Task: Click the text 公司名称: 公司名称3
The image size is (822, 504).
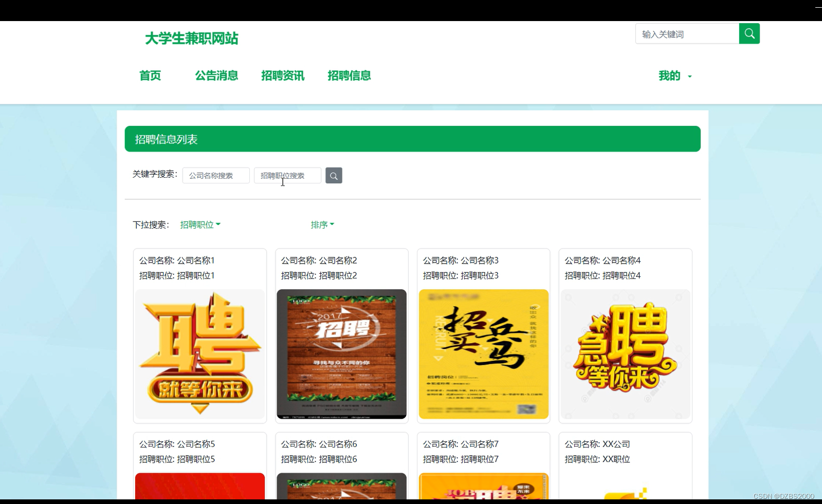Action: tap(461, 260)
